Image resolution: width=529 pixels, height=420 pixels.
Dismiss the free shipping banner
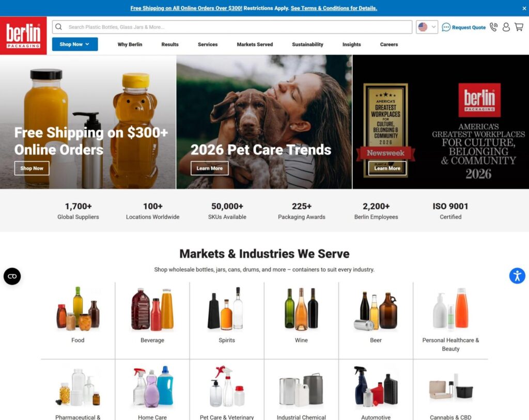tap(524, 8)
